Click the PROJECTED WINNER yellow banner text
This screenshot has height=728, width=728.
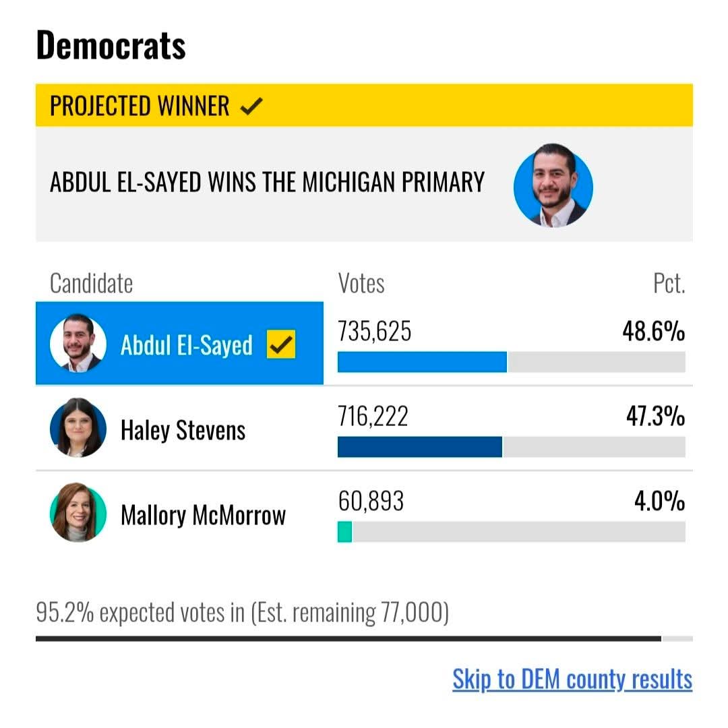point(140,107)
